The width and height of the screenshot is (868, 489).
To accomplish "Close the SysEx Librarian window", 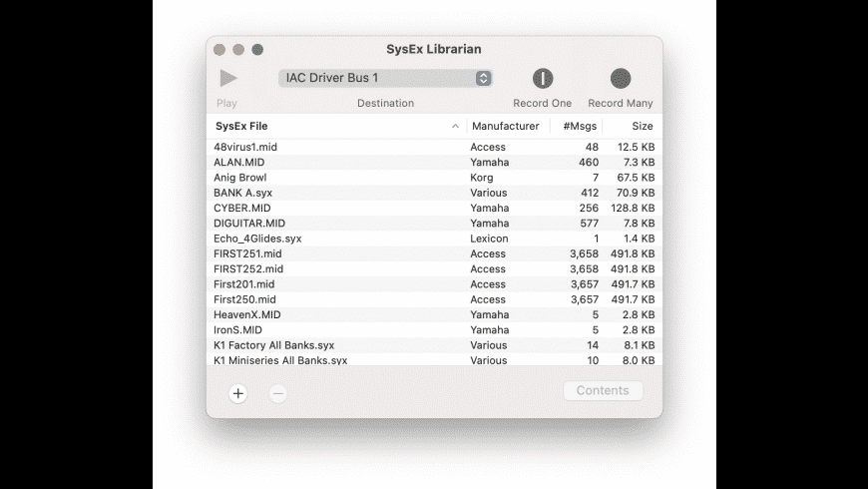I will pos(219,50).
